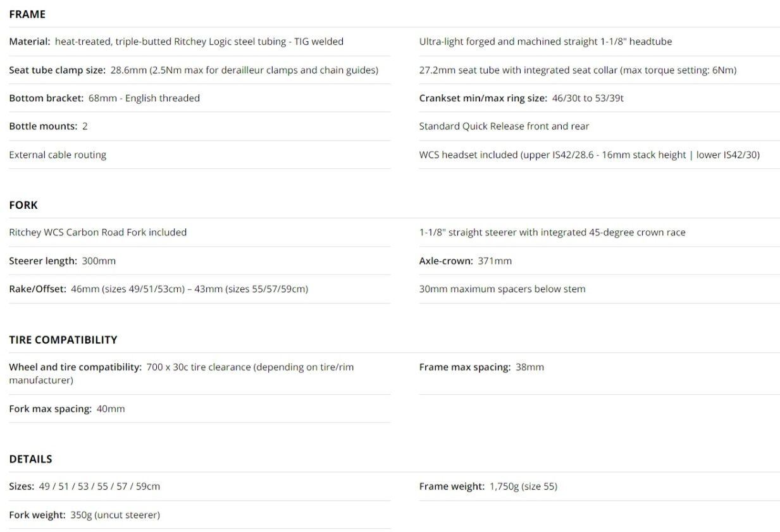
Task: Click the DETAILS section heading
Action: click(30, 459)
